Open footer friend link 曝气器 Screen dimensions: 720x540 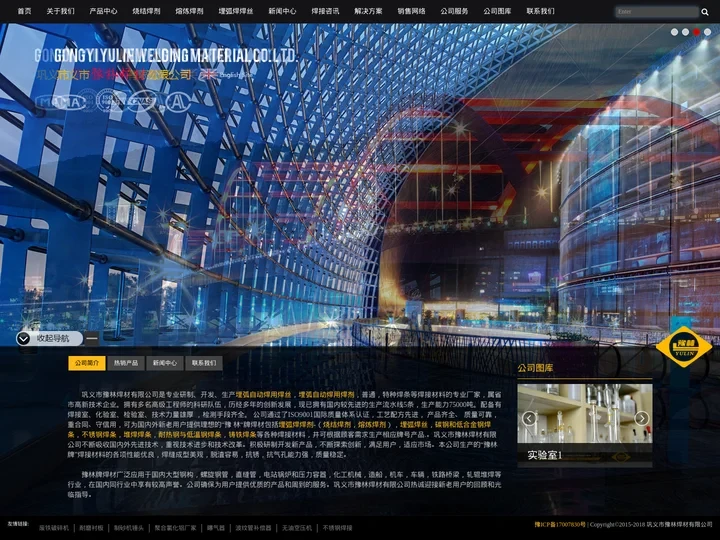pyautogui.click(x=216, y=528)
